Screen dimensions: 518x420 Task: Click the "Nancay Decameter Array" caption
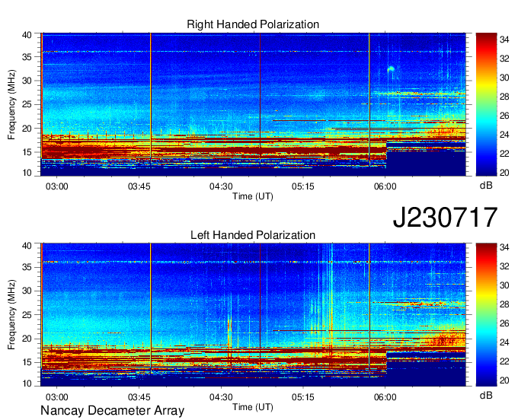(112, 411)
